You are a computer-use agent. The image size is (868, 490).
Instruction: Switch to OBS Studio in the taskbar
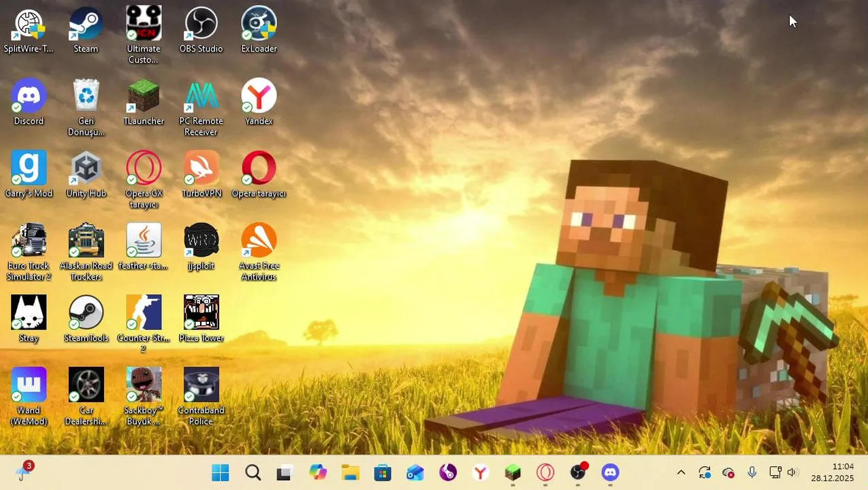pos(578,472)
